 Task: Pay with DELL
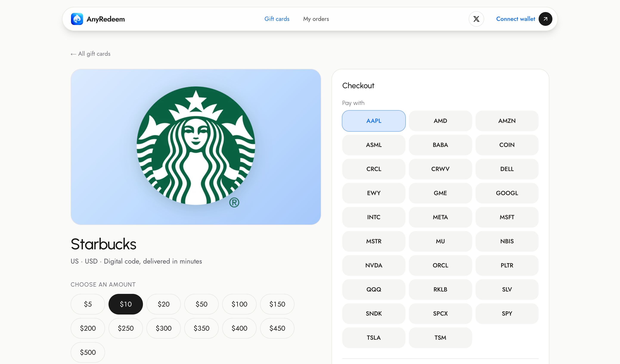coord(507,169)
